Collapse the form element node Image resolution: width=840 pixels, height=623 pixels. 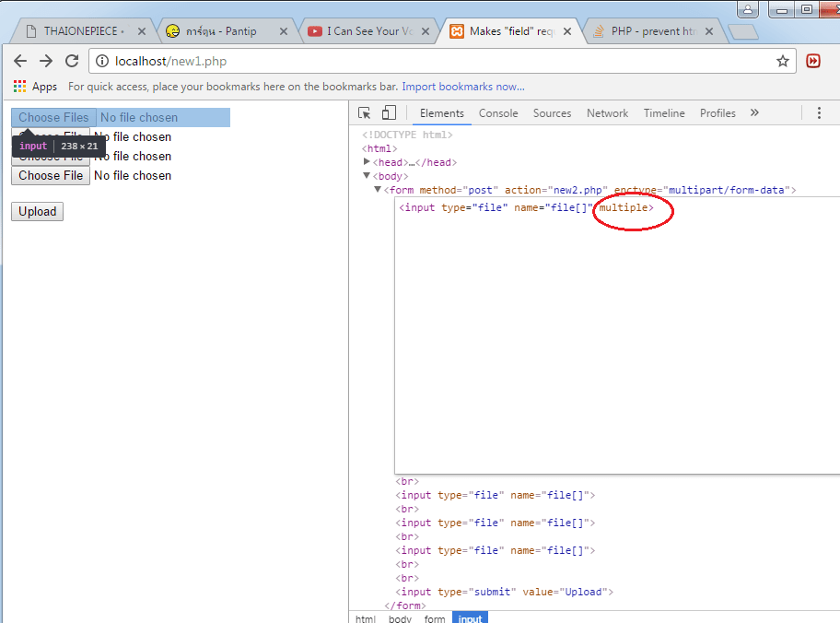pos(378,190)
